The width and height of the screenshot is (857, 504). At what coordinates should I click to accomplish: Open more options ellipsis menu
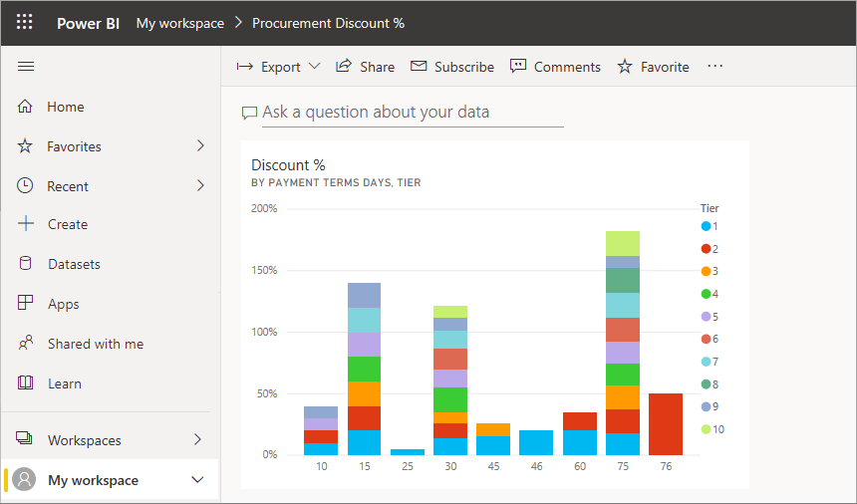(x=714, y=67)
